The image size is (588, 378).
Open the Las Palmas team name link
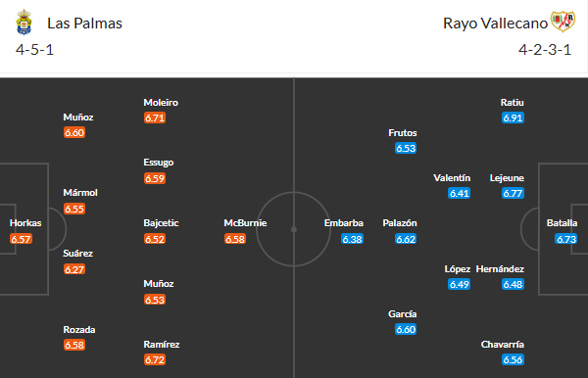84,24
